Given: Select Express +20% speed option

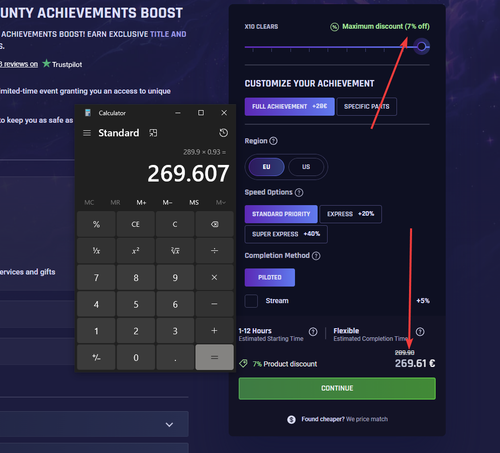Looking at the screenshot, I should point(351,214).
